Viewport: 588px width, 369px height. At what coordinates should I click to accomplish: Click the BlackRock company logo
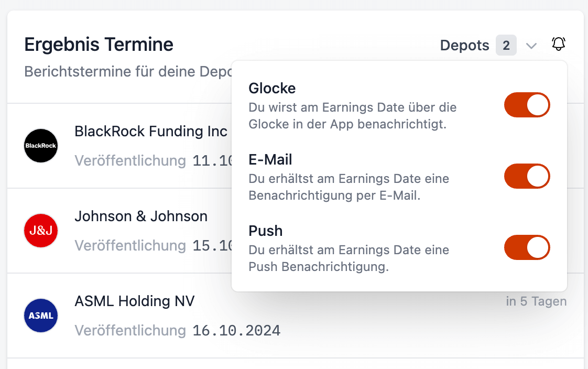(40, 145)
